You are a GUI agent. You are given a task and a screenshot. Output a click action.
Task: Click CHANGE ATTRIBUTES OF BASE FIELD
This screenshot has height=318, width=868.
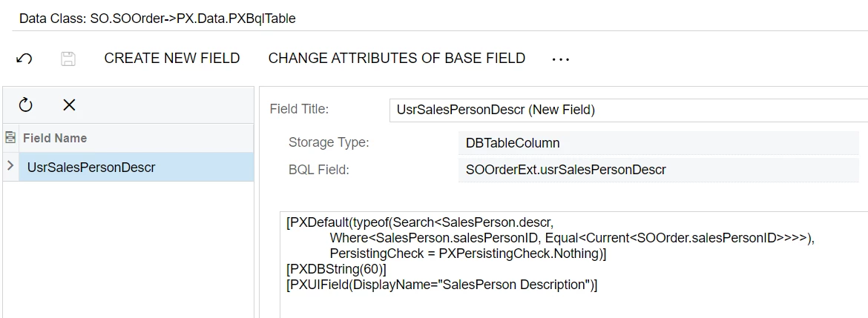click(396, 59)
